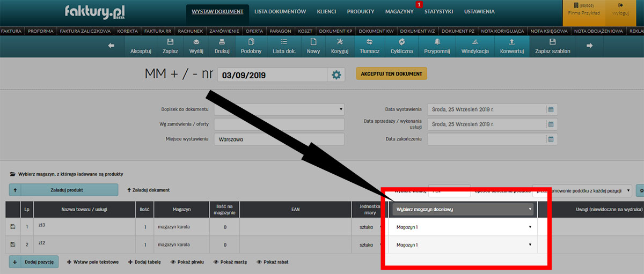Open the Lista dokumentów menu
The width and height of the screenshot is (644, 274).
[280, 11]
